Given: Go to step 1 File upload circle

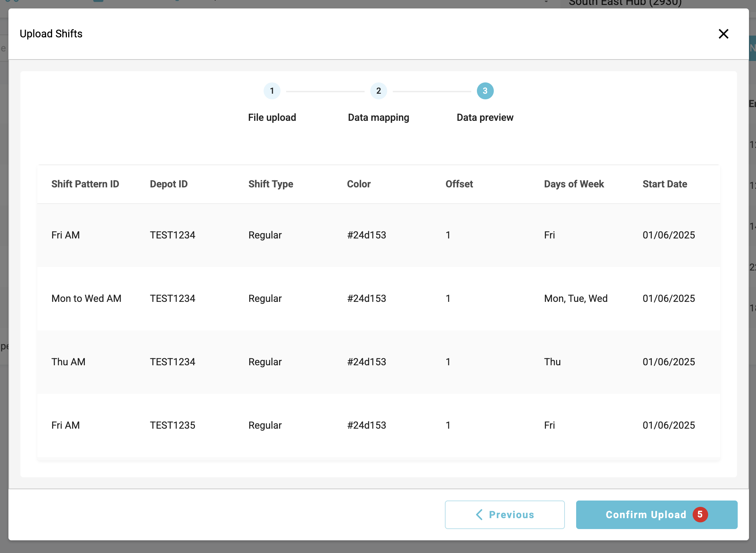Looking at the screenshot, I should [x=272, y=91].
